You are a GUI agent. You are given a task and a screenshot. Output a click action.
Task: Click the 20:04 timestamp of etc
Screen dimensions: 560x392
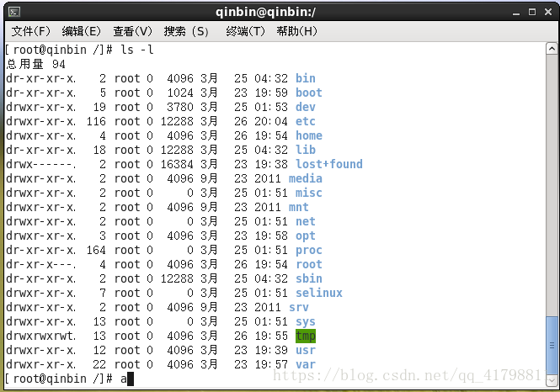pyautogui.click(x=271, y=121)
